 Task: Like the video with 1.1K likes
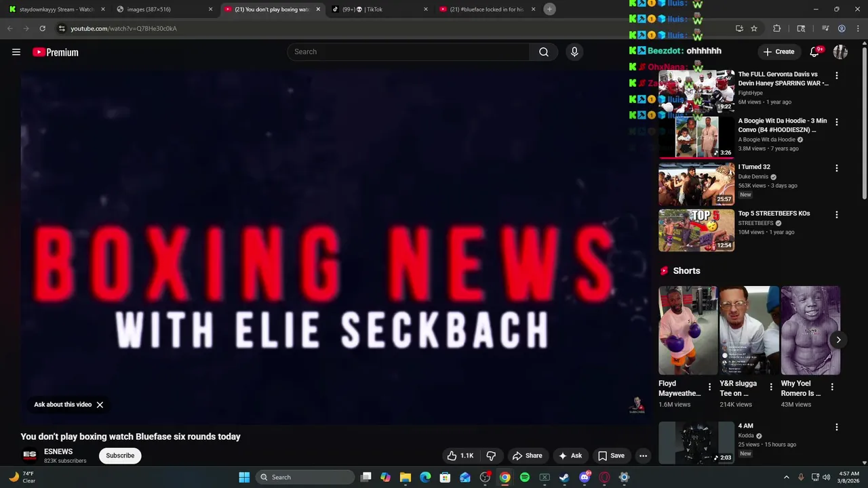[460, 455]
